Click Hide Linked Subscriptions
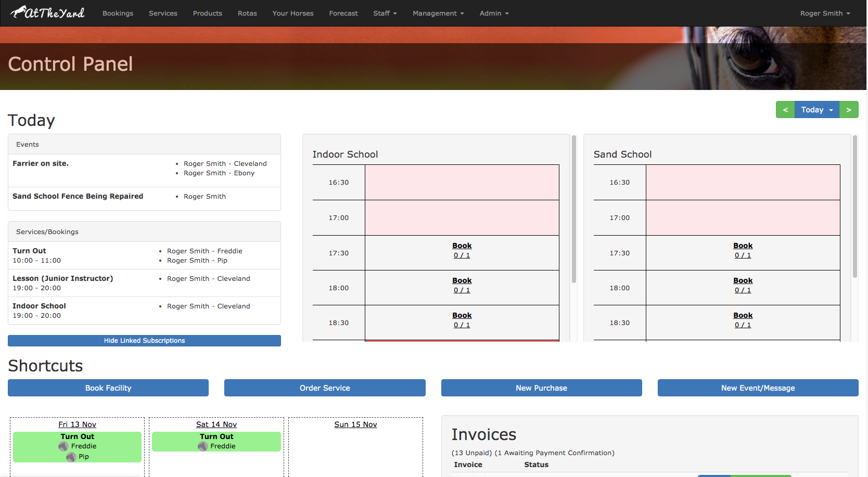 click(144, 340)
